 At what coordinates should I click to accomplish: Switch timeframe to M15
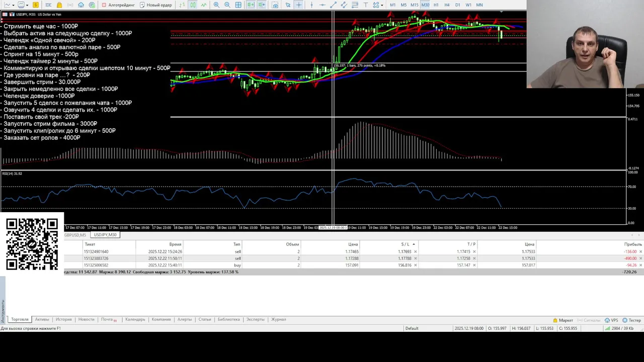(x=414, y=5)
